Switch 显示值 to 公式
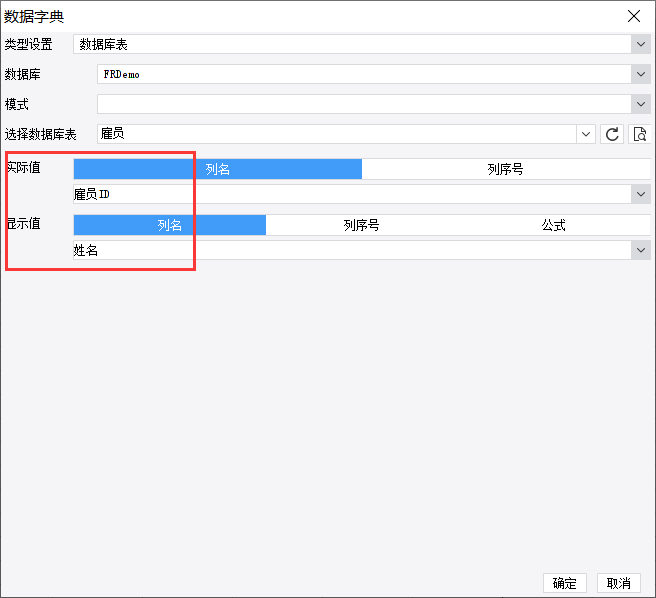Image resolution: width=656 pixels, height=598 pixels. [554, 225]
